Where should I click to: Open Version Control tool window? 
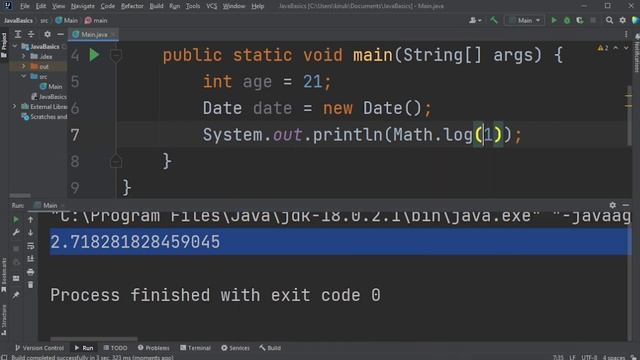[x=39, y=348]
